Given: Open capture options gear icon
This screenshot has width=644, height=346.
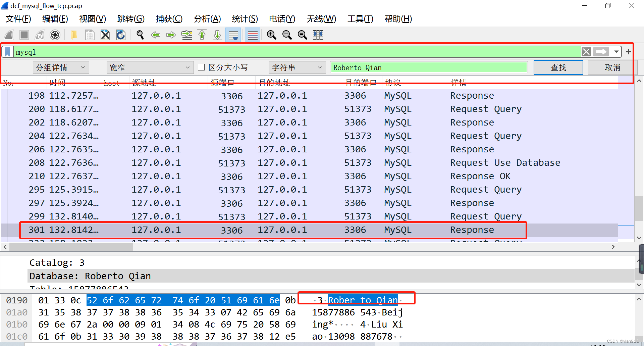Looking at the screenshot, I should (55, 35).
